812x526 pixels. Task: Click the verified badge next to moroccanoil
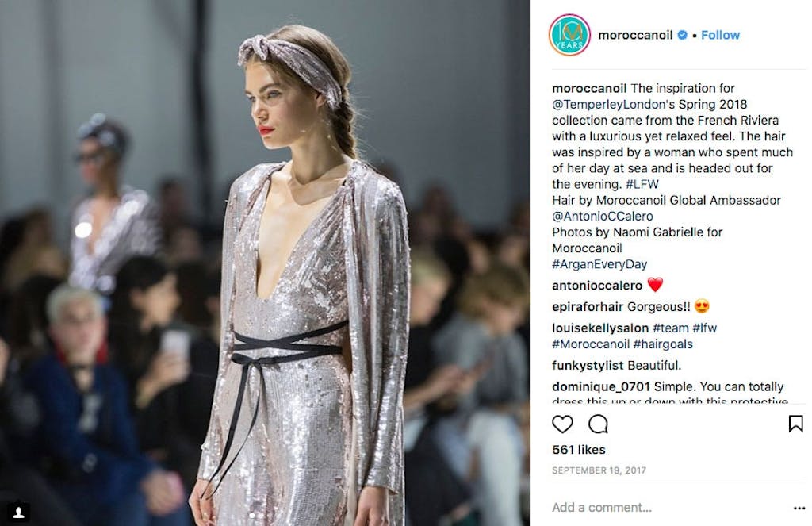pos(683,35)
